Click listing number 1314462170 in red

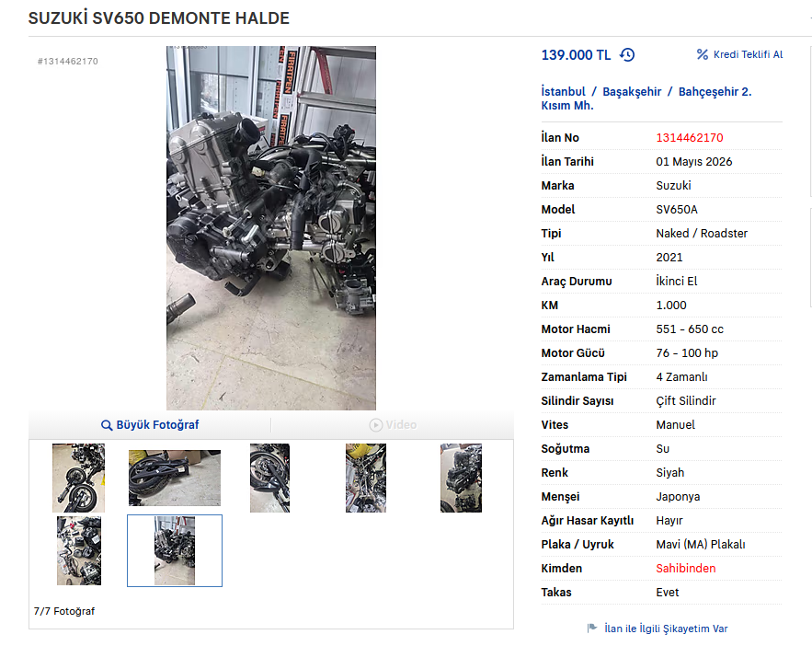690,138
